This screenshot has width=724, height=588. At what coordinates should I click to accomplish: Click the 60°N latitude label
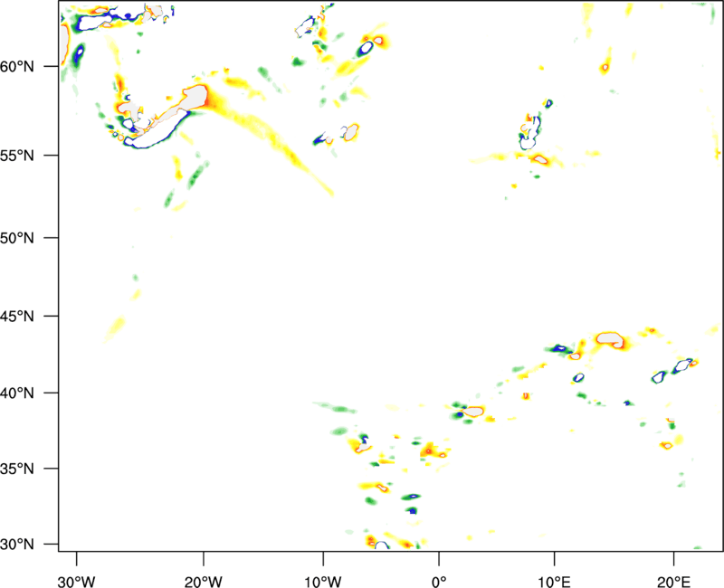tap(17, 67)
